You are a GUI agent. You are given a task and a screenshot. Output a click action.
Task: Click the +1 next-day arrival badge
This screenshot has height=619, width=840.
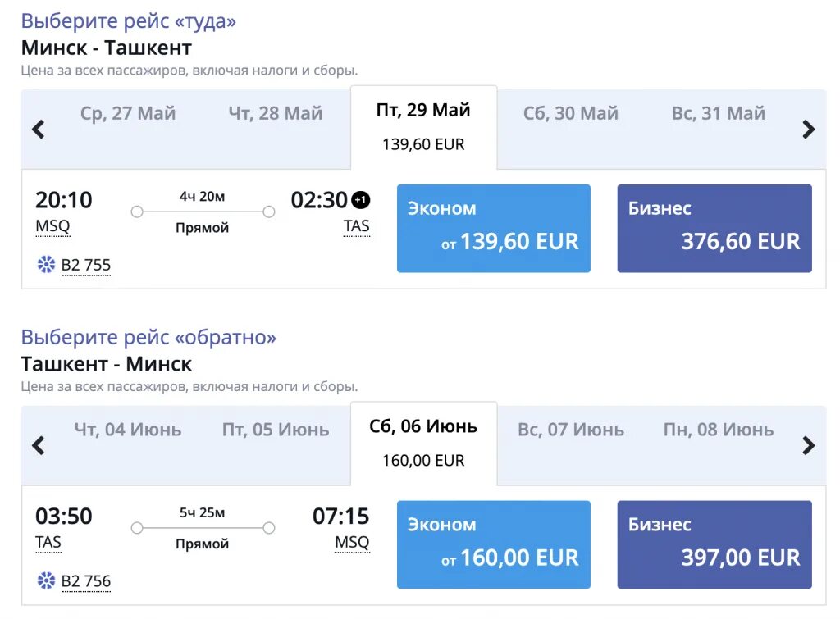(361, 200)
